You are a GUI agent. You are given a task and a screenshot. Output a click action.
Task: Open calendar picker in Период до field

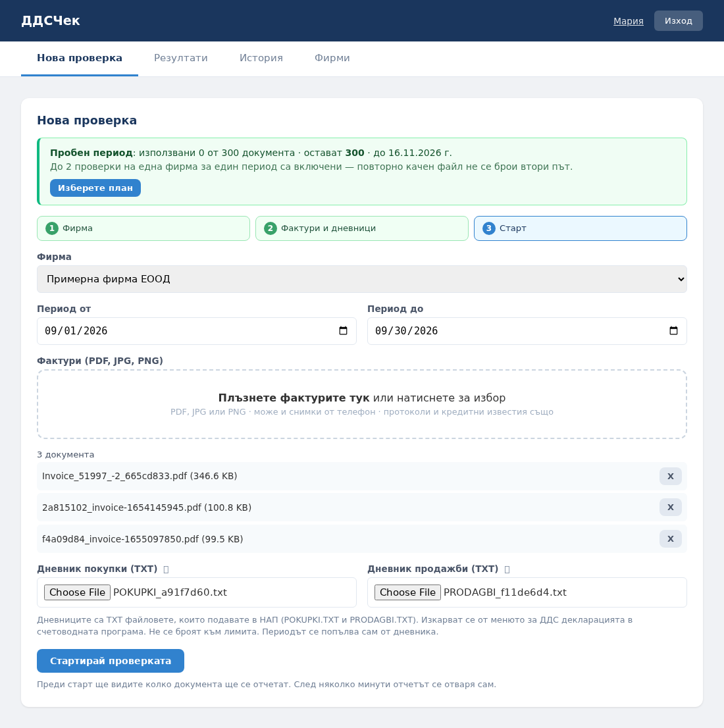[x=673, y=330]
